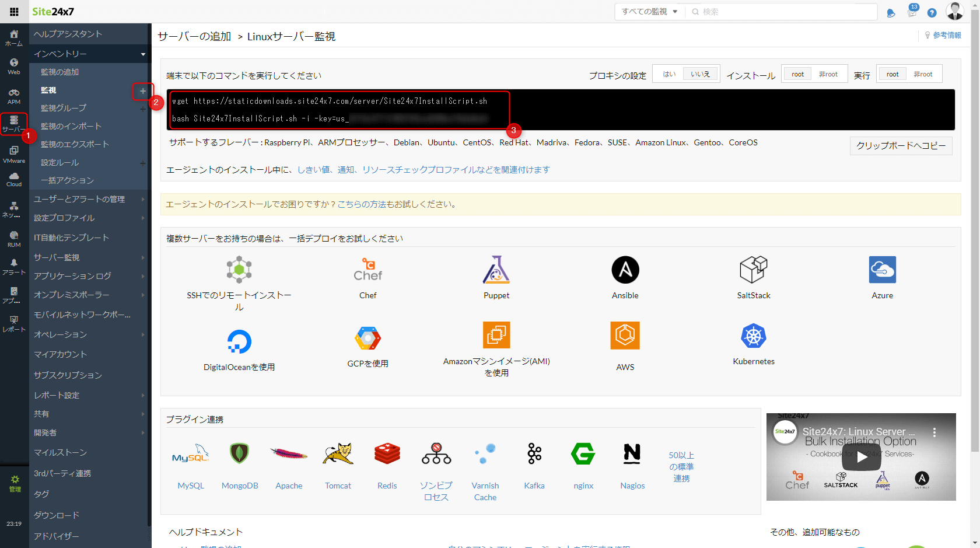Viewport: 980px width, 548px height.
Task: Expand アプリケーションログ menu
Action: tap(88, 276)
